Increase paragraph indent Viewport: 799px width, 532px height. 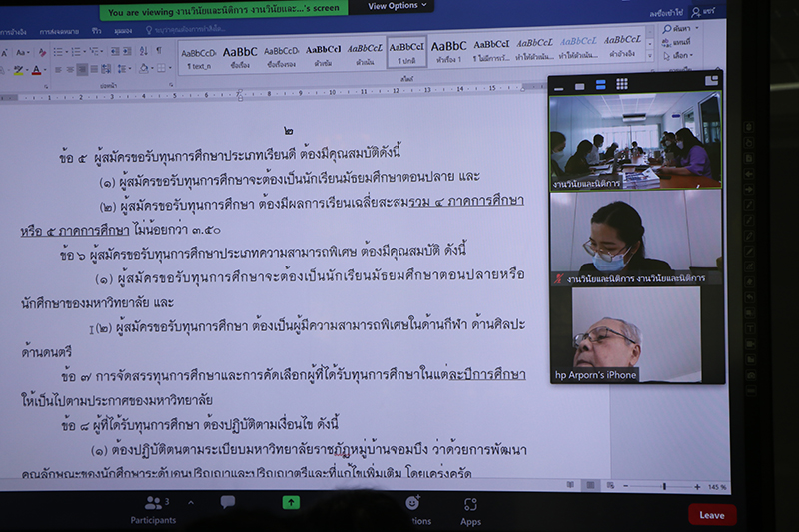click(127, 51)
